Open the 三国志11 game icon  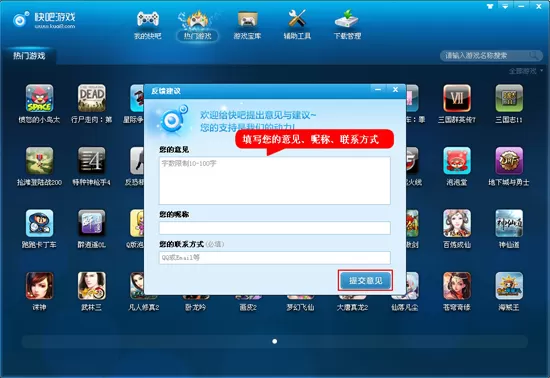click(509, 98)
